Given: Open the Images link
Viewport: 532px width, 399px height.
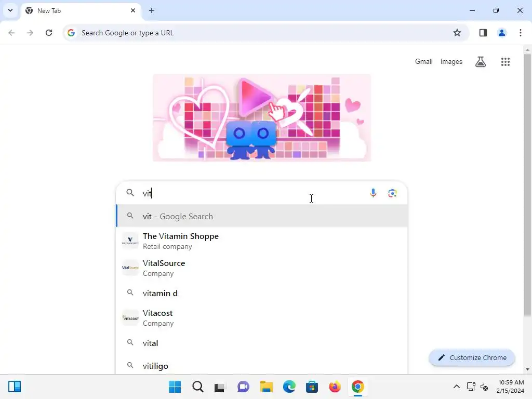Looking at the screenshot, I should tap(451, 61).
